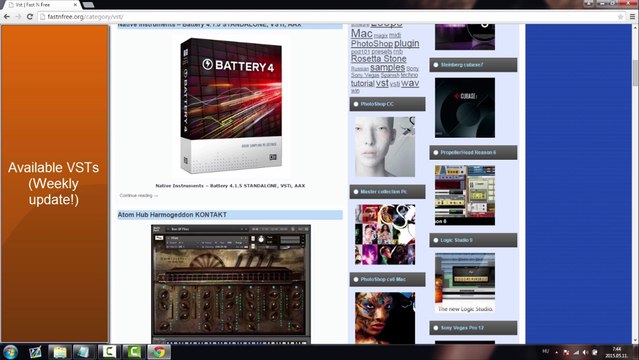Open the purple thumbnail above Steinberg cubase7

point(465,37)
